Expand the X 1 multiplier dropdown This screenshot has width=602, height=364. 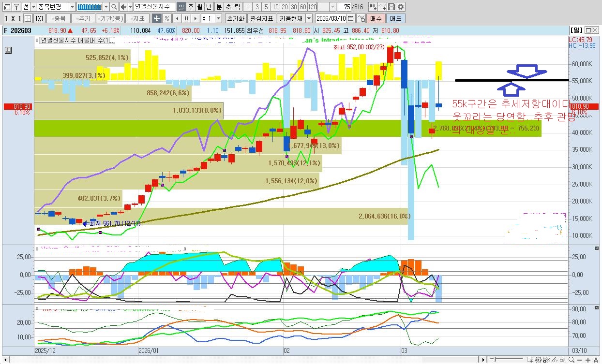tap(218, 18)
